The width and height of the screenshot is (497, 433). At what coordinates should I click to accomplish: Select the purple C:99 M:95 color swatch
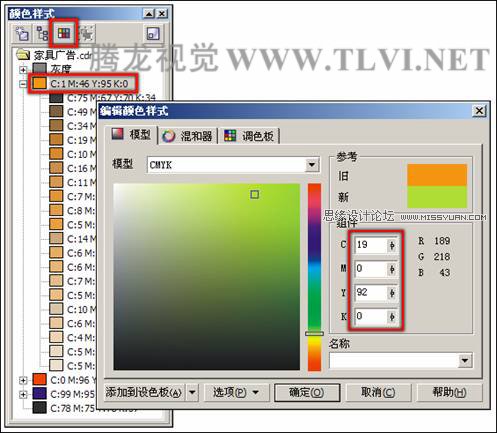(x=39, y=394)
